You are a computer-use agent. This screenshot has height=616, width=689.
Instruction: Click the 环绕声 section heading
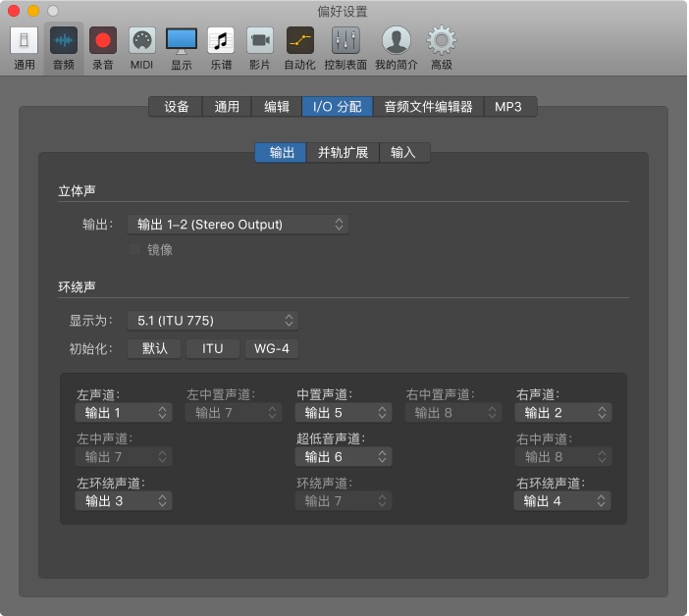(x=77, y=287)
